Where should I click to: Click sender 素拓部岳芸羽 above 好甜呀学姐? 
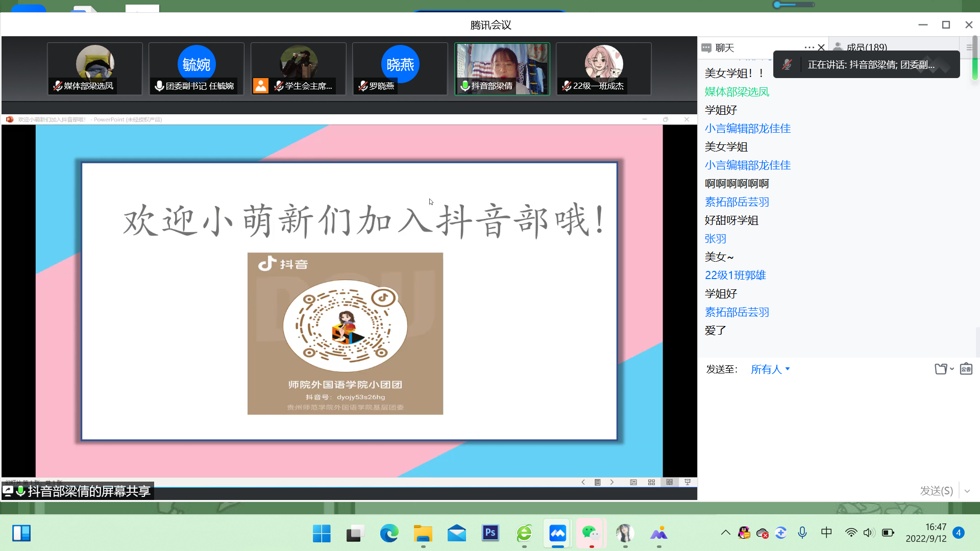pos(737,202)
